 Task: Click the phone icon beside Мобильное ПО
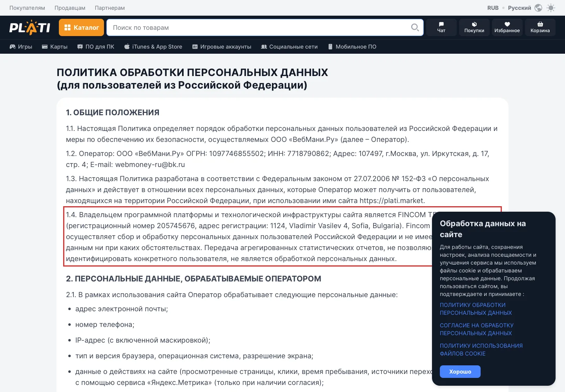pos(330,47)
